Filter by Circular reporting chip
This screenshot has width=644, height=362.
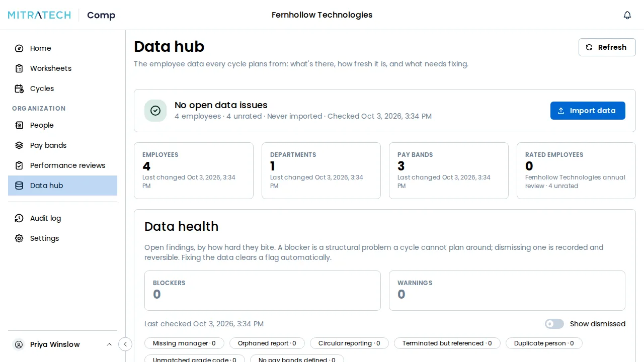click(x=349, y=343)
